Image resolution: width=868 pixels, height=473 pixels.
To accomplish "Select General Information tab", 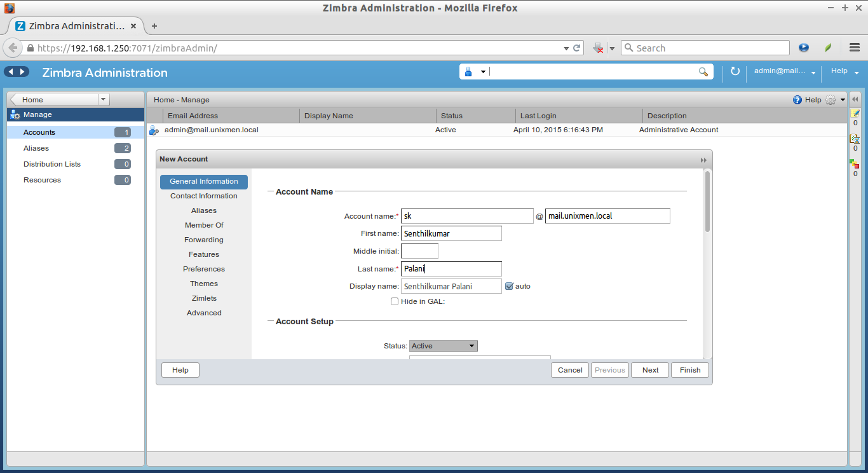I will (204, 182).
